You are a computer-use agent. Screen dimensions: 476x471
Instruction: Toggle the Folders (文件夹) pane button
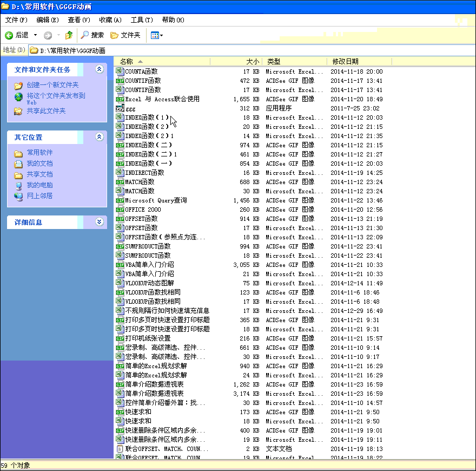125,35
